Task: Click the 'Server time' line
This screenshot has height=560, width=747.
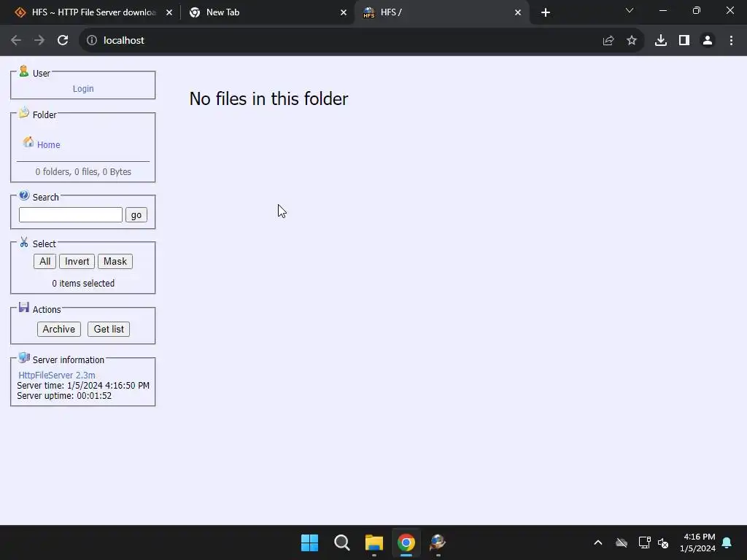Action: [83, 386]
